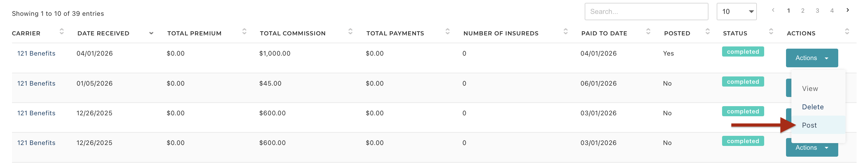Sort by Paid To Date icon
868x163 pixels.
648,32
